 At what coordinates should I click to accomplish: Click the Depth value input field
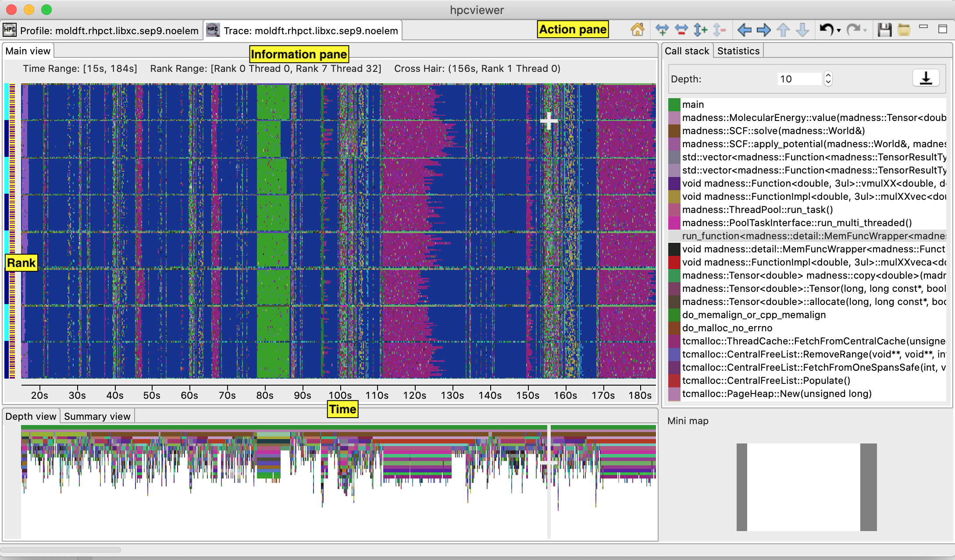798,79
